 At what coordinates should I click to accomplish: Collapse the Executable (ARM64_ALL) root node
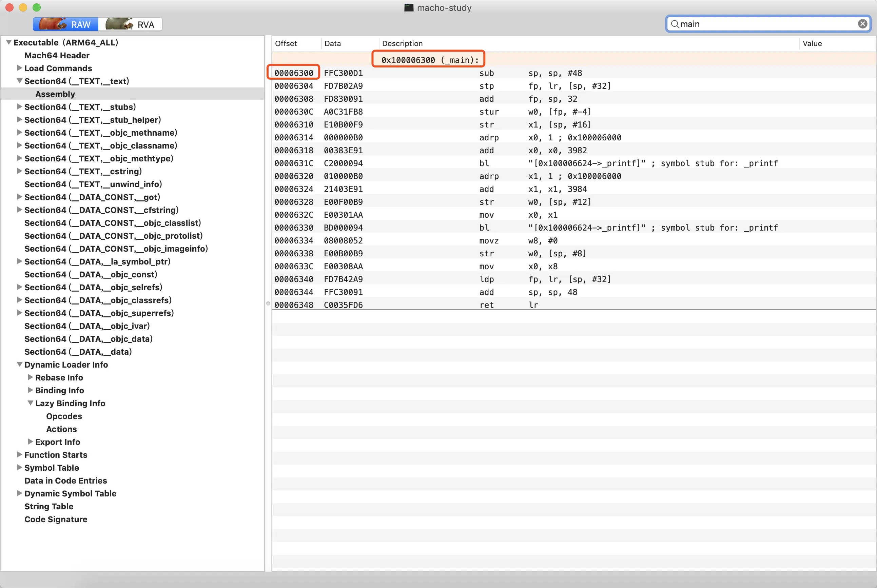[x=8, y=42]
